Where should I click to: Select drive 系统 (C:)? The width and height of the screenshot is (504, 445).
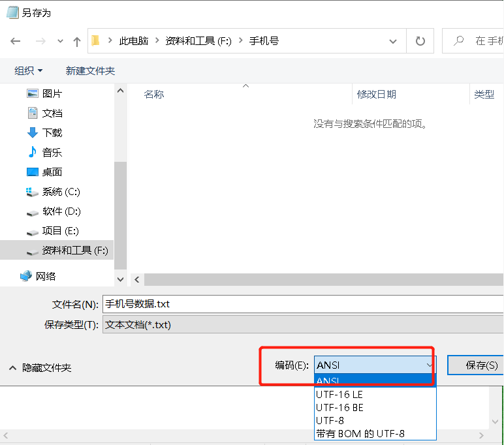[61, 192]
